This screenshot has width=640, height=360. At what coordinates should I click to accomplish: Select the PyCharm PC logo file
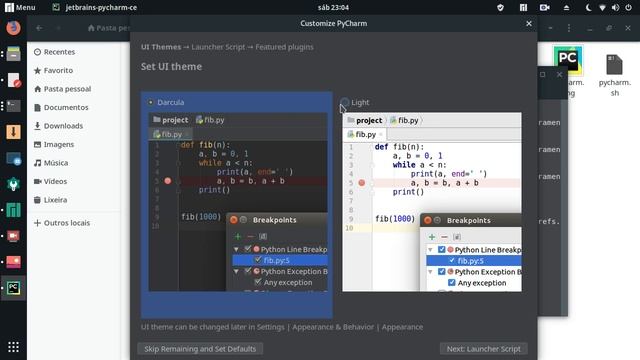[x=568, y=60]
